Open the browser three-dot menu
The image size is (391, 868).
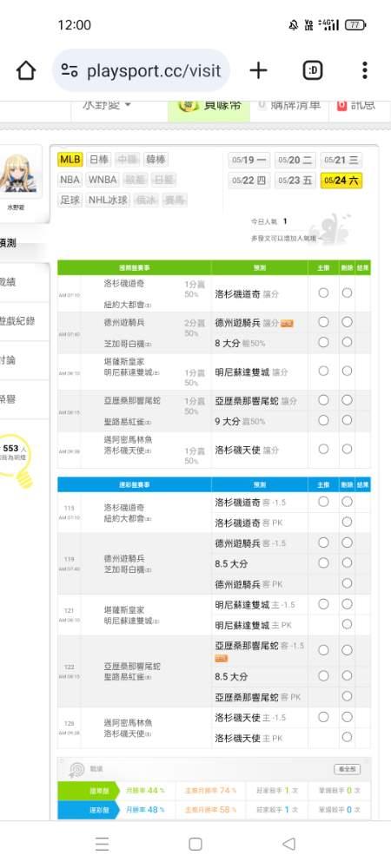pyautogui.click(x=364, y=70)
